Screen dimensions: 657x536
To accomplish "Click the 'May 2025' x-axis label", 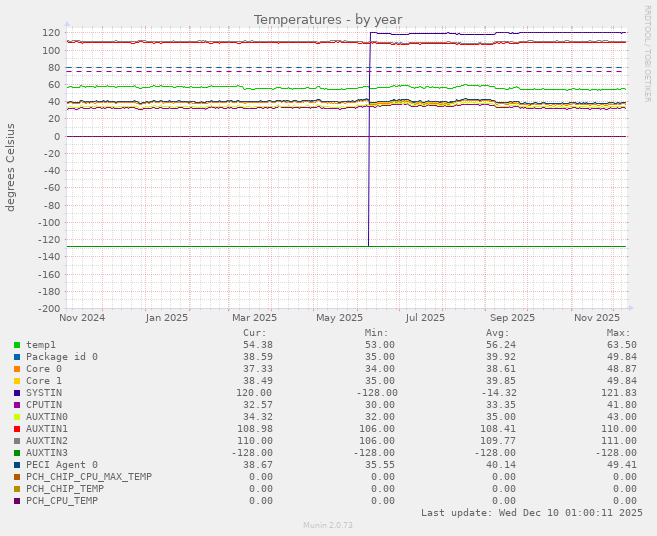I will 339,318.
